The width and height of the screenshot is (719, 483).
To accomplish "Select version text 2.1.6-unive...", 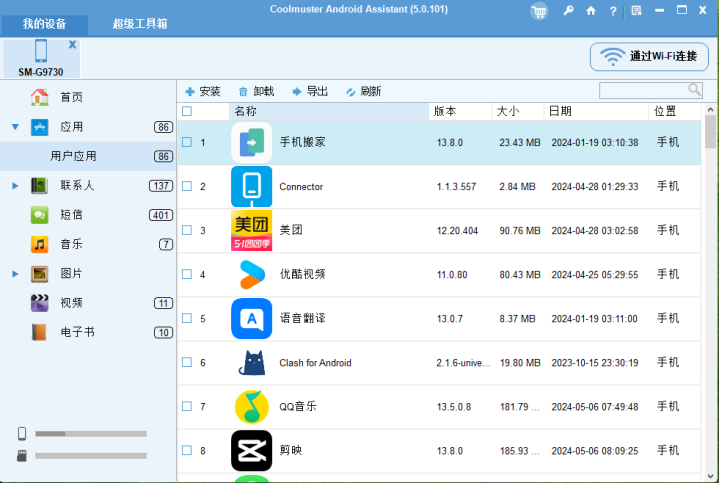I will pos(463,363).
